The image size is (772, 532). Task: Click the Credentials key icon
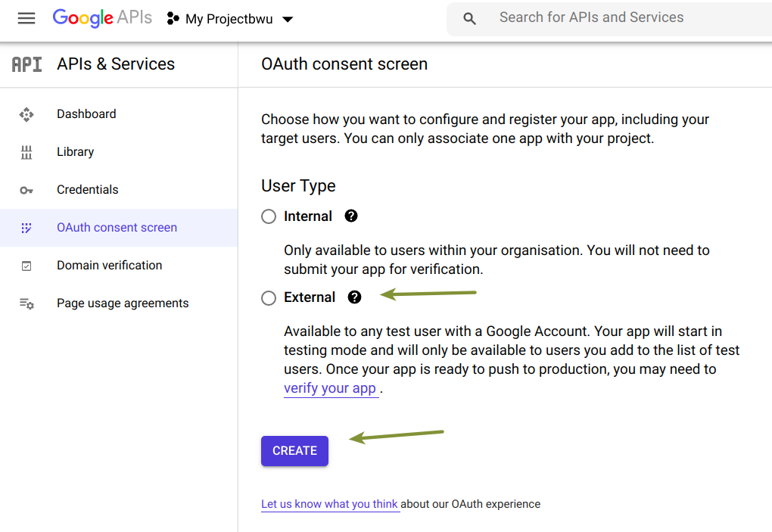(x=26, y=190)
